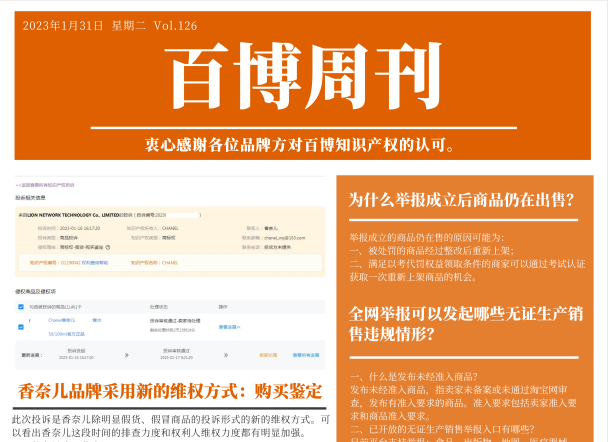
Task: Click the date text 2023年1月31日
Action: click(63, 26)
